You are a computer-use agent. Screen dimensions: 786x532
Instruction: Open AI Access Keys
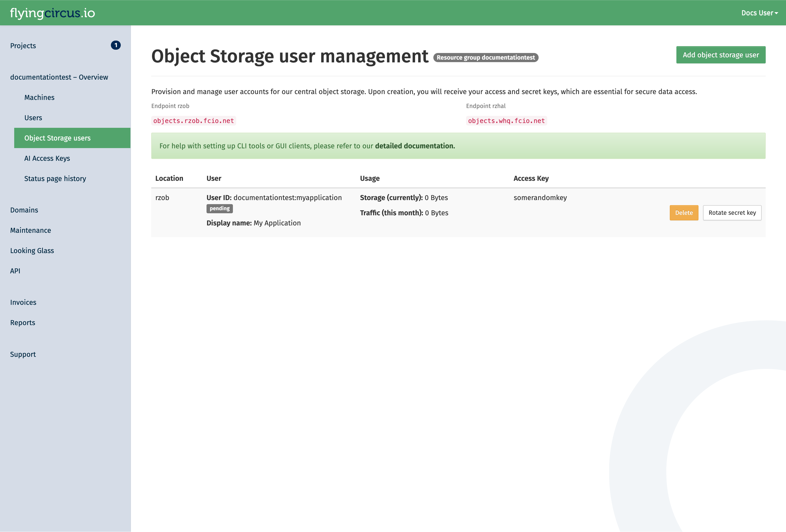pos(47,158)
